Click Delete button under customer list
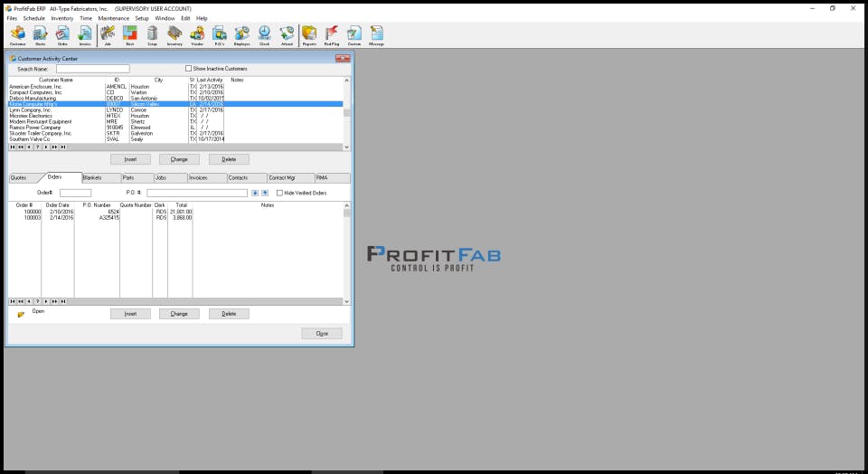868x474 pixels. pos(229,159)
